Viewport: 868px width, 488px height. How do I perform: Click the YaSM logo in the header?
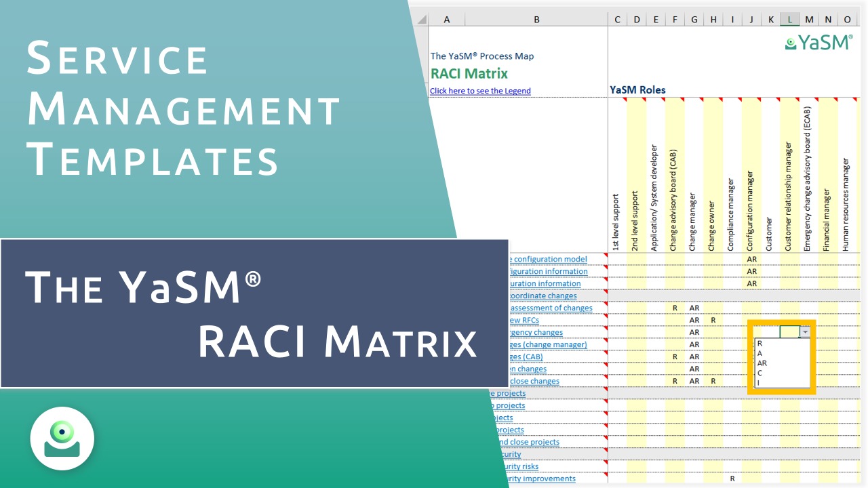pyautogui.click(x=819, y=42)
